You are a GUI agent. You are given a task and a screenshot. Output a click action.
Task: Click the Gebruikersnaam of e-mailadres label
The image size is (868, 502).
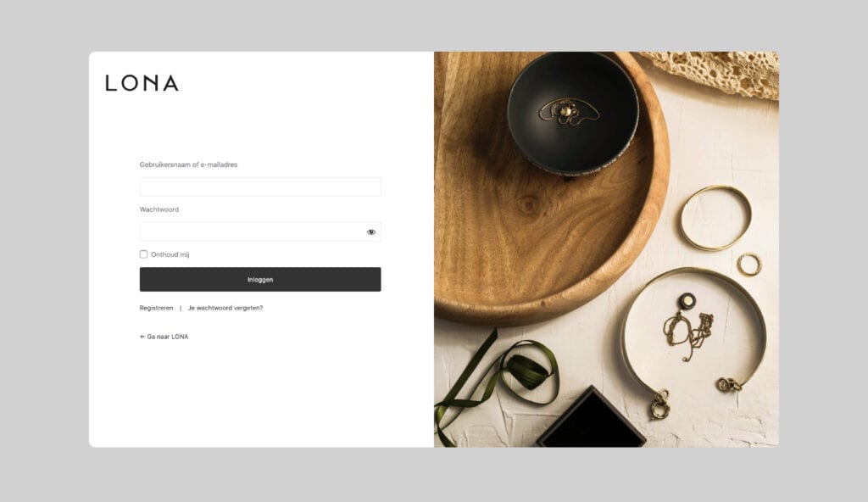click(x=188, y=165)
